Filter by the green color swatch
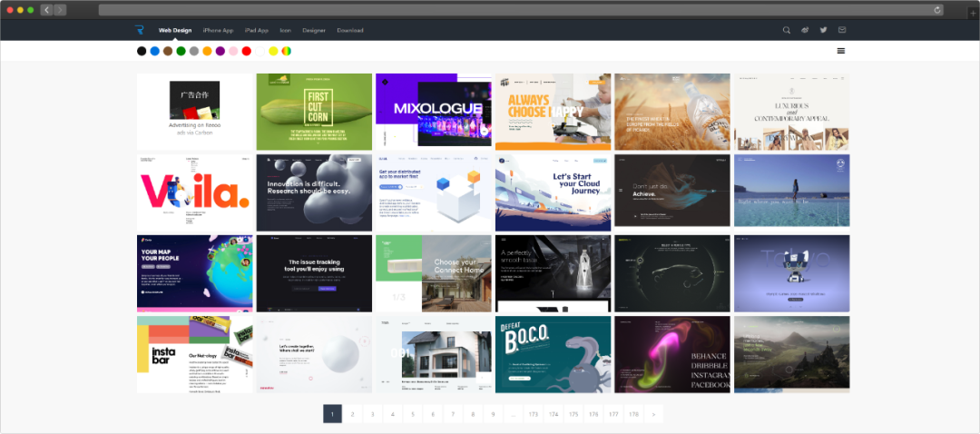This screenshot has width=980, height=434. (181, 51)
